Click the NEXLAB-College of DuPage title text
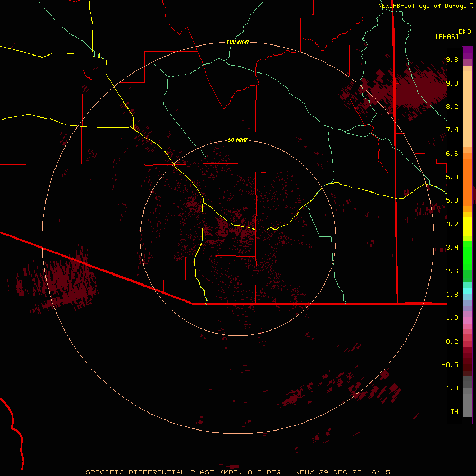 423,6
